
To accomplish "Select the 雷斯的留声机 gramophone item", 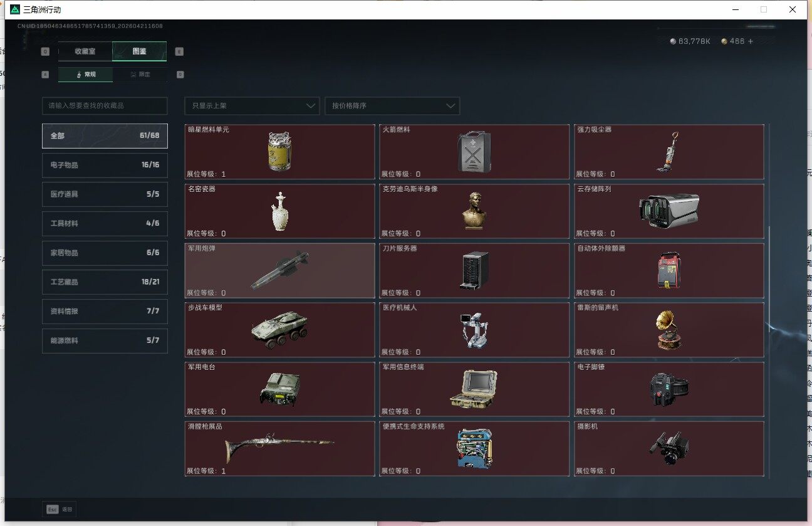I will pos(669,330).
